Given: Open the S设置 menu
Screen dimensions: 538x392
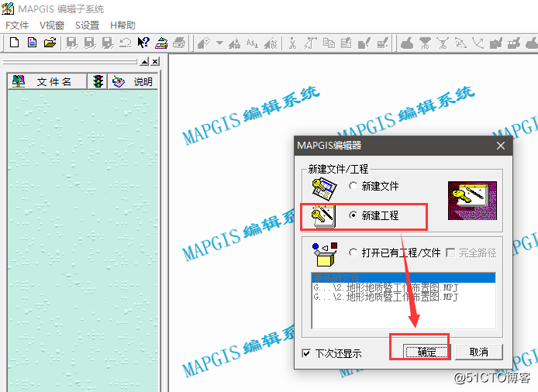Looking at the screenshot, I should click(x=87, y=26).
